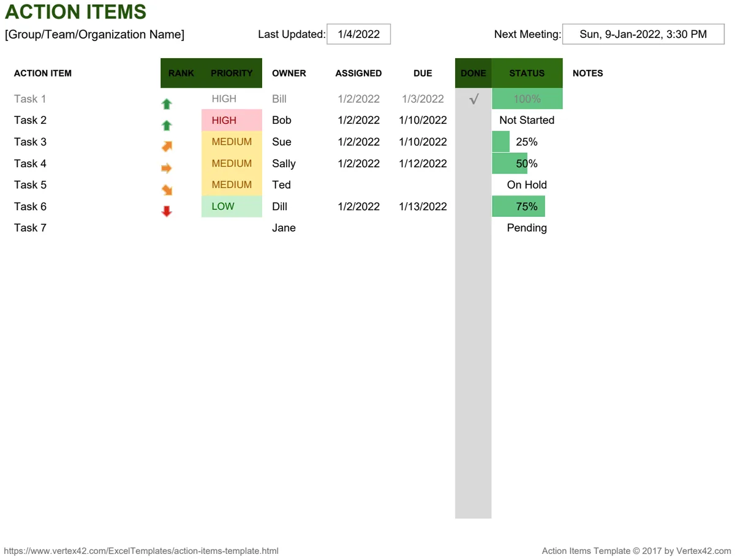Select the MEDIUM priority cell for Task 5
Screen dimensions: 735x560
[232, 185]
